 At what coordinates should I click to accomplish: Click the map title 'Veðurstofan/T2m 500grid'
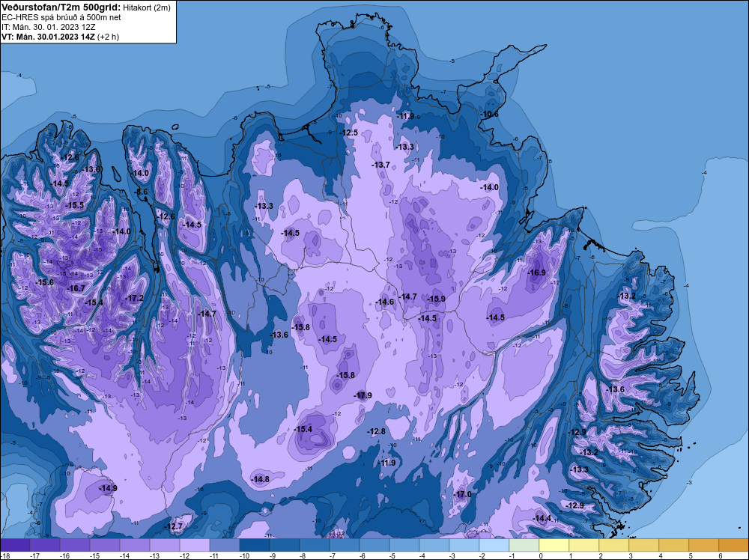point(60,7)
